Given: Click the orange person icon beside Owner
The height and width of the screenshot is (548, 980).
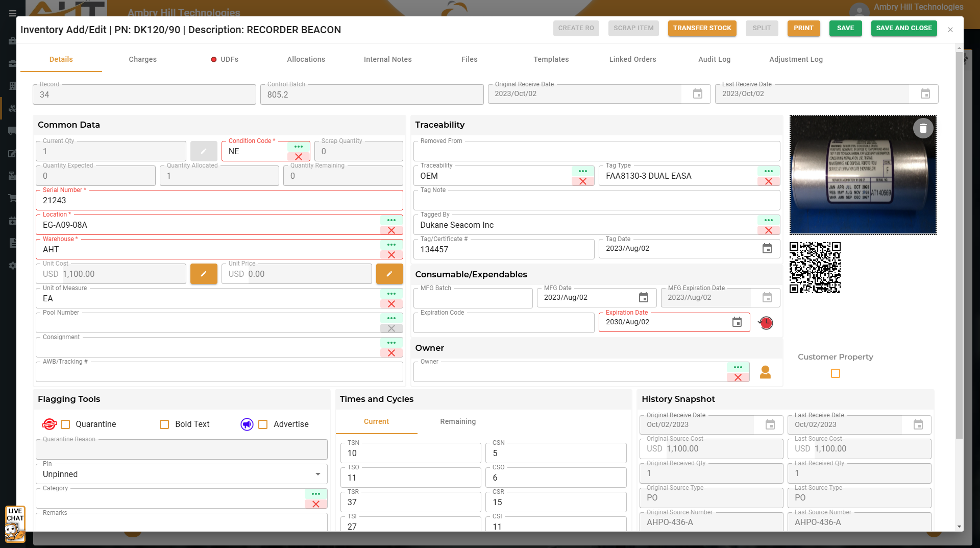Looking at the screenshot, I should pos(765,372).
